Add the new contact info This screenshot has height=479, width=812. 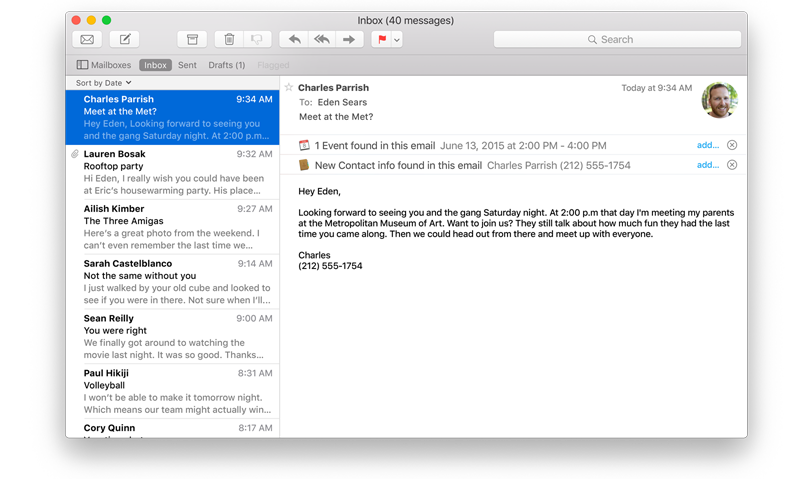coord(707,165)
